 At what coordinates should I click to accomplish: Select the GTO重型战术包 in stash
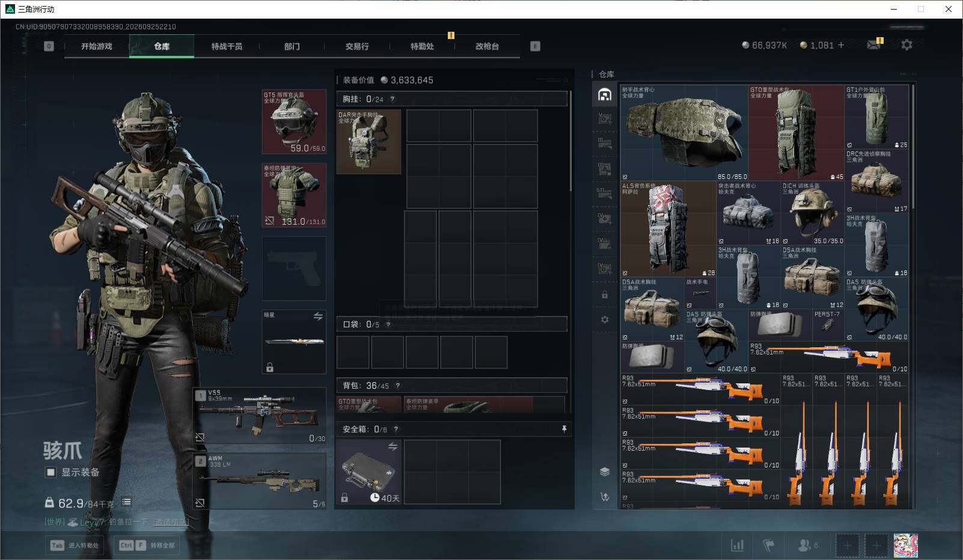coord(796,133)
